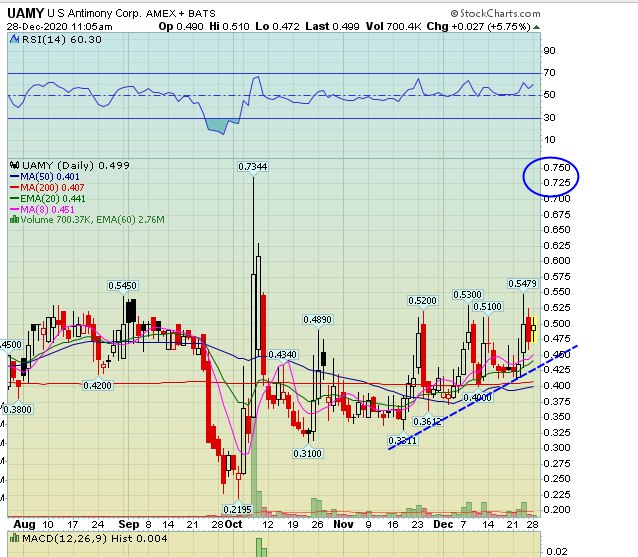This screenshot has width=638, height=557.
Task: Click the MACD histogram icon
Action: tap(15, 538)
